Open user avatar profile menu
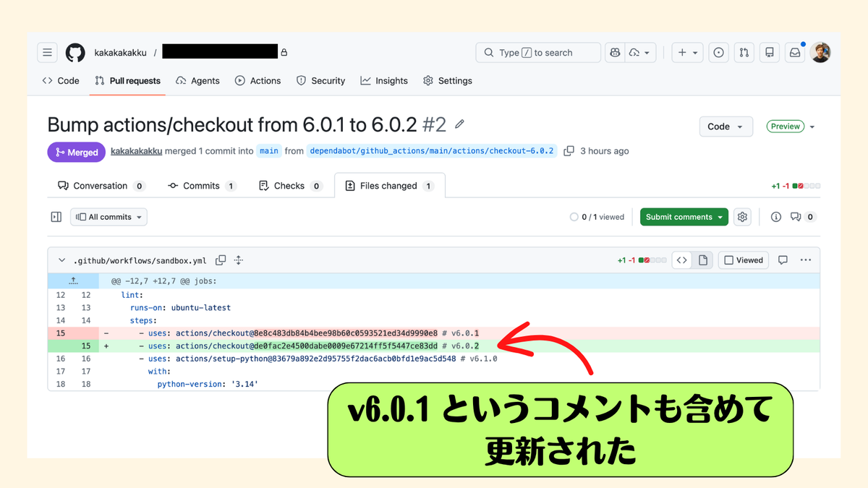Screen dimensions: 868x488 pyautogui.click(x=820, y=53)
